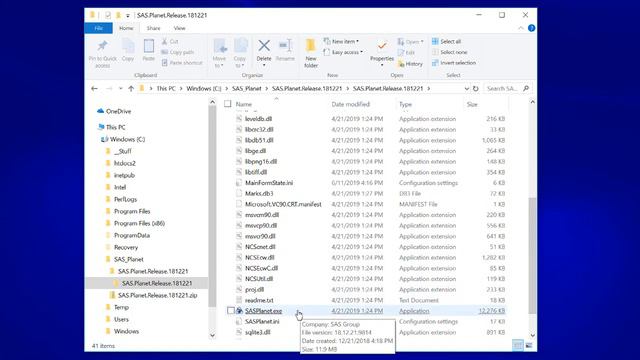The height and width of the screenshot is (360, 640).
Task: Select the Marks.db3 file
Action: pyautogui.click(x=259, y=193)
